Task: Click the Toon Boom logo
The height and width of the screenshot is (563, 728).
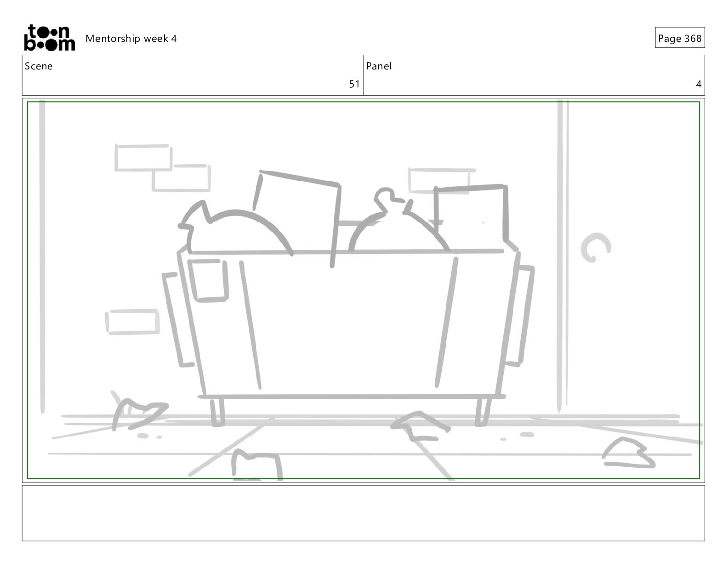Action: coord(49,37)
